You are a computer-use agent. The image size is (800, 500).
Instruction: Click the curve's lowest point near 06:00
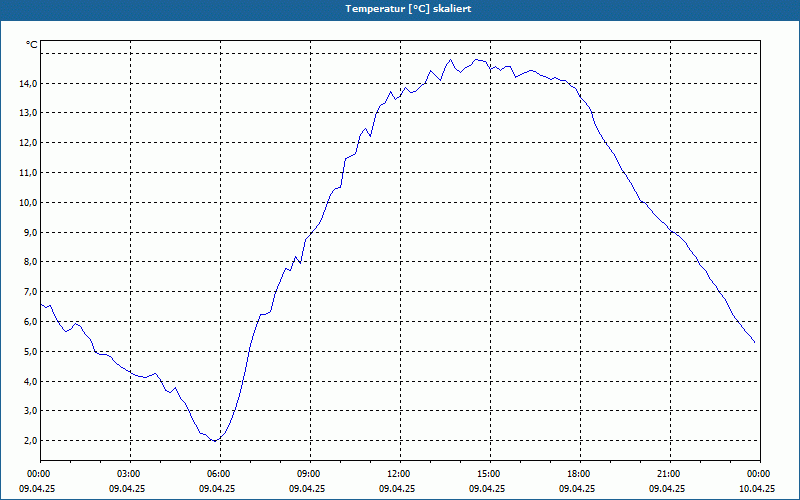pyautogui.click(x=215, y=441)
